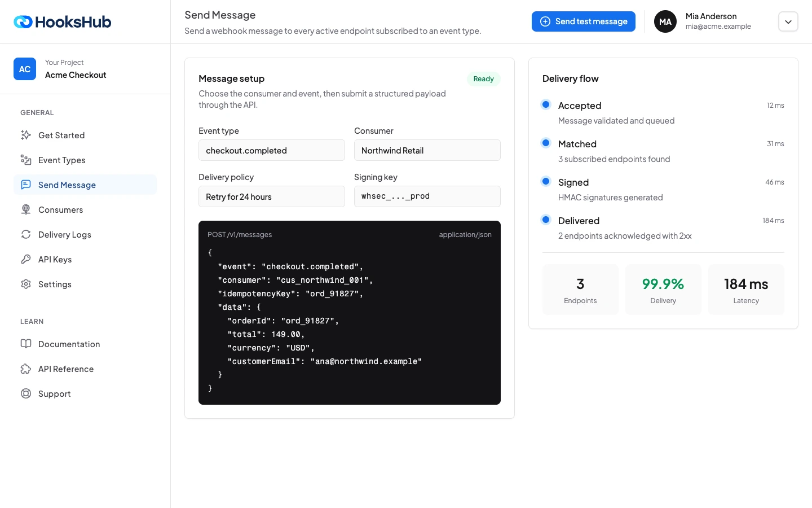Click the "customerEmail" line in payload
The image size is (812, 508).
325,361
